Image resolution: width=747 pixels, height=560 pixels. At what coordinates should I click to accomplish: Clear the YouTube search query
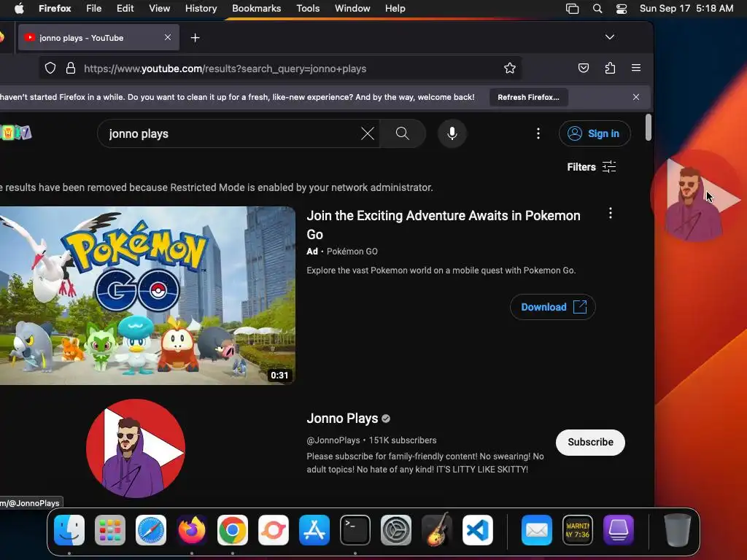pyautogui.click(x=368, y=134)
